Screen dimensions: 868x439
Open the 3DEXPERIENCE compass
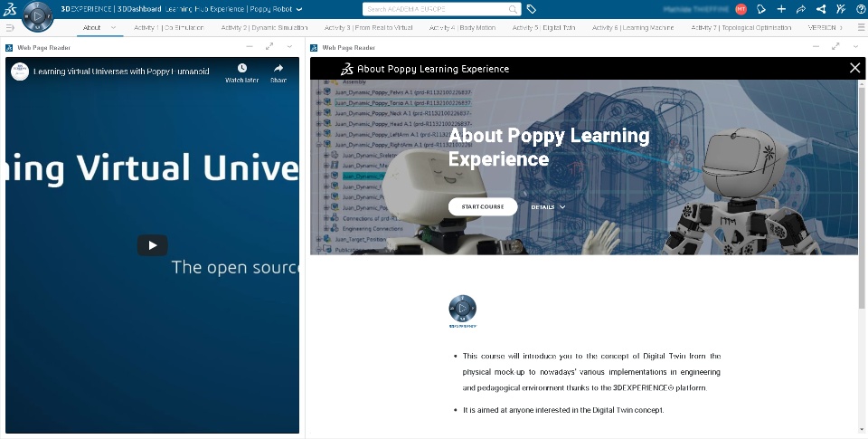38,16
